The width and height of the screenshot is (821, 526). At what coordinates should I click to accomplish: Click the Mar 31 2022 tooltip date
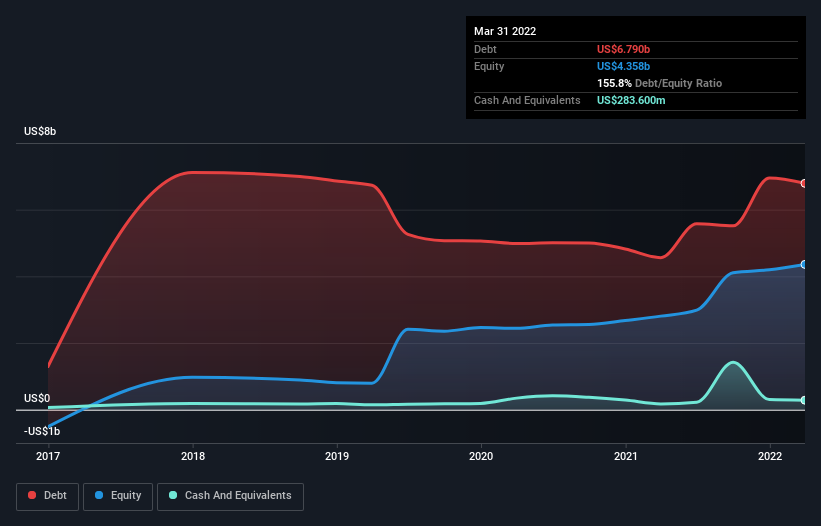(x=505, y=31)
